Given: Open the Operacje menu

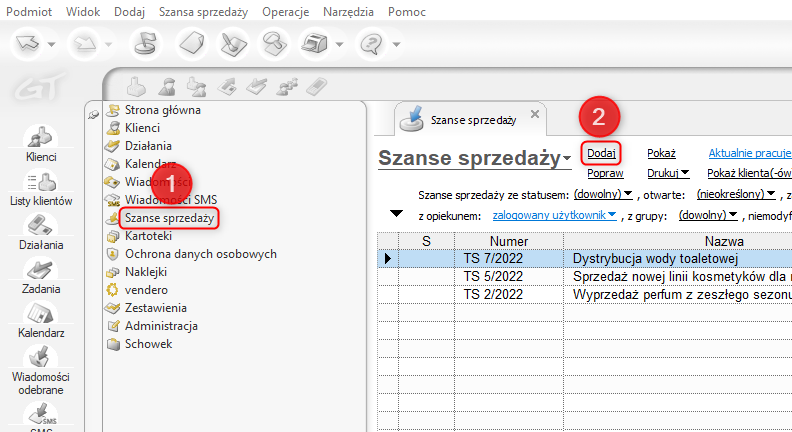Looking at the screenshot, I should coord(285,12).
